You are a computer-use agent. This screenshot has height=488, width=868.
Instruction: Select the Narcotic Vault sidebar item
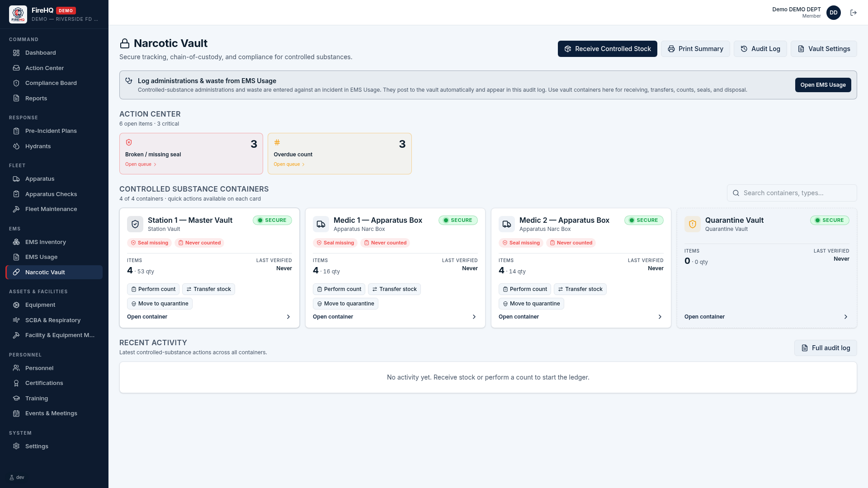tap(54, 272)
